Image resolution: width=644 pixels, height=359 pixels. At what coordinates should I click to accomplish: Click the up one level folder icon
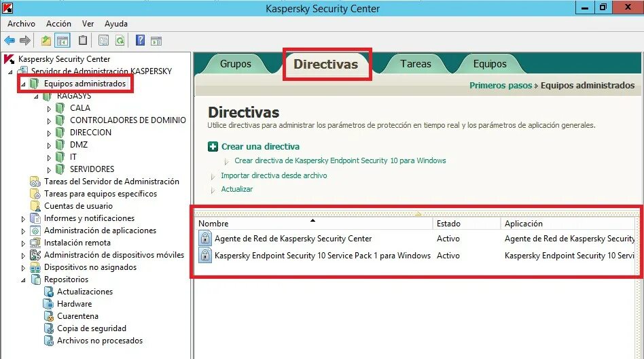pos(46,40)
